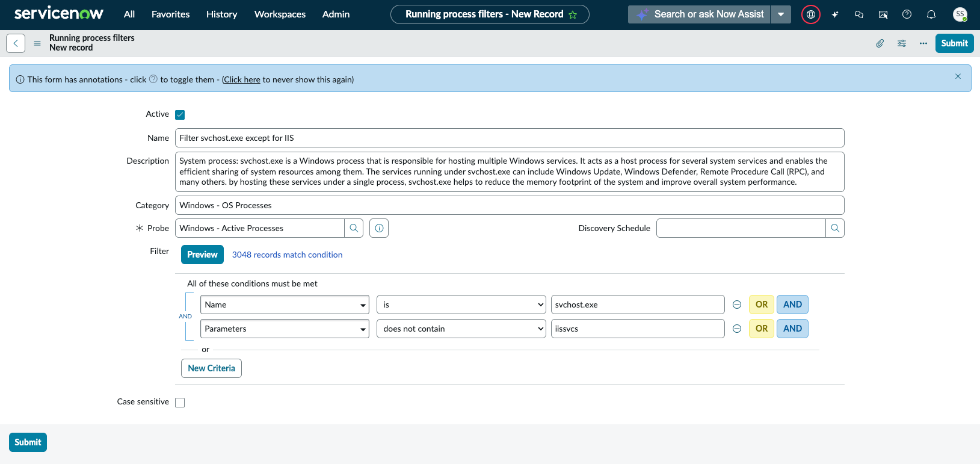Edit the iissvcs value field

pos(638,329)
